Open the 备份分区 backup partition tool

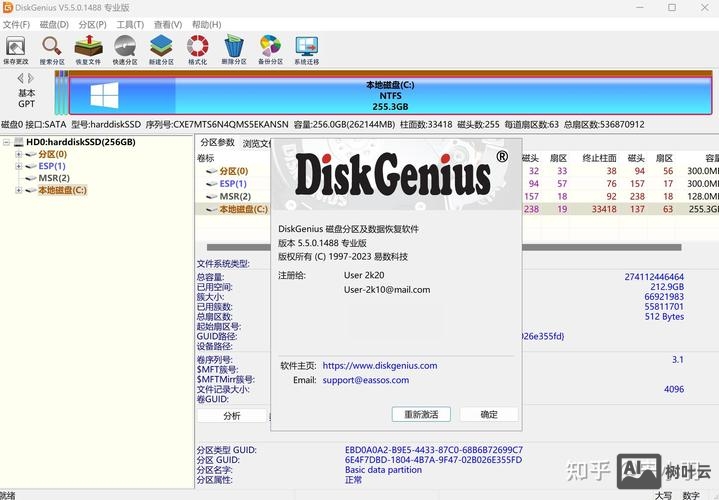click(x=270, y=50)
